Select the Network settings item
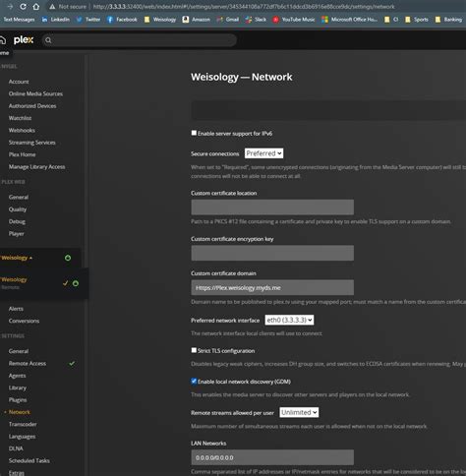Image resolution: width=466 pixels, height=476 pixels. (20, 412)
